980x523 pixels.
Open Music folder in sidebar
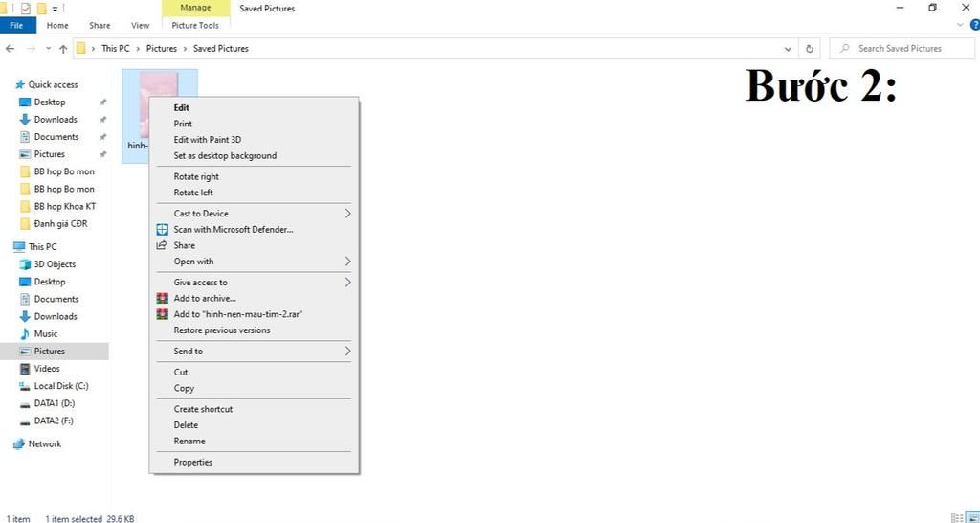(x=46, y=333)
